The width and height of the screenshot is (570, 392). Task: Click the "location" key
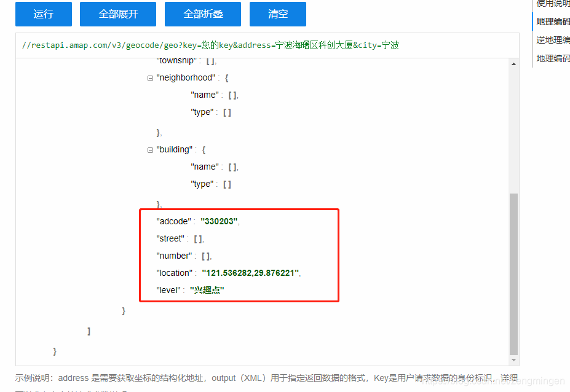pyautogui.click(x=175, y=273)
